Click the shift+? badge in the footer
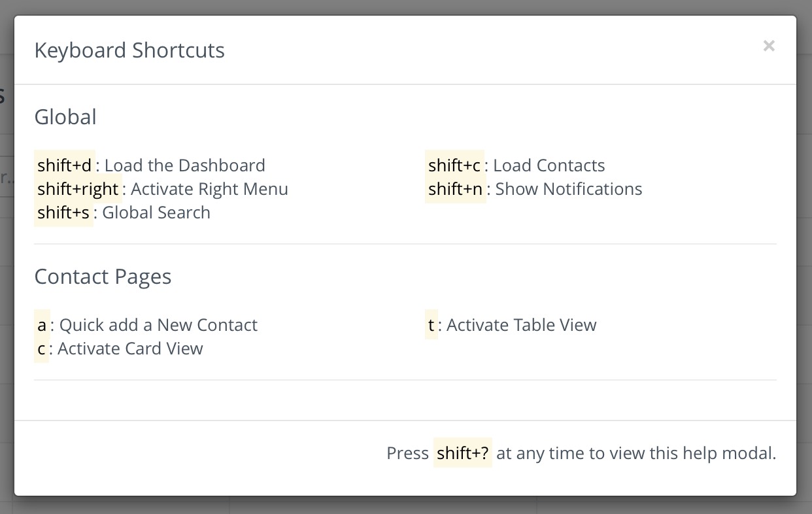This screenshot has width=812, height=514. pyautogui.click(x=463, y=453)
